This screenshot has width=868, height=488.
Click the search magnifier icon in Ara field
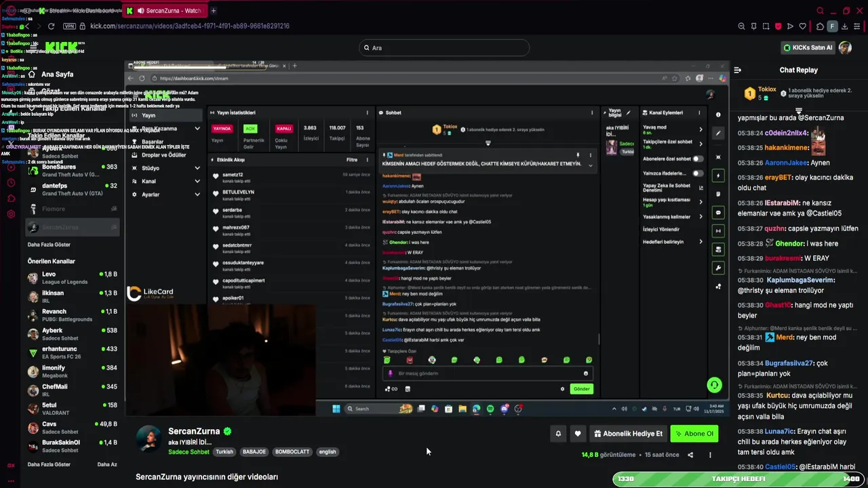coord(367,48)
